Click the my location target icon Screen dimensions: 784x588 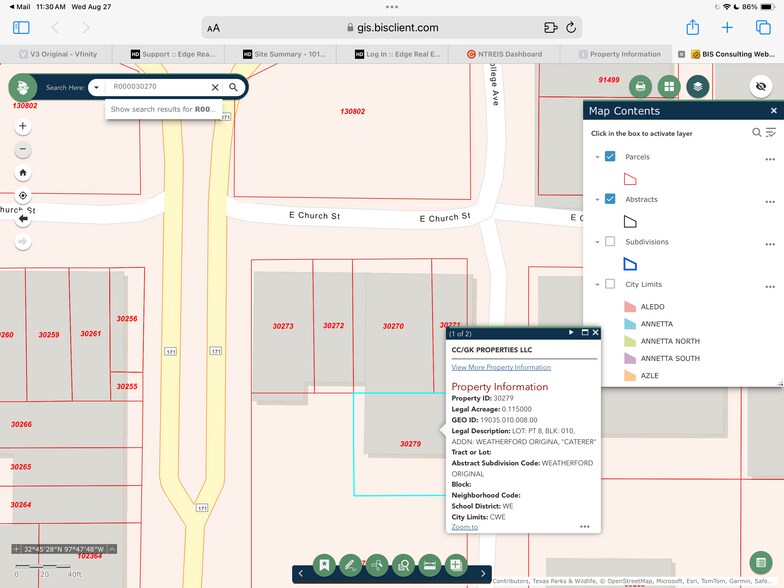point(23,196)
